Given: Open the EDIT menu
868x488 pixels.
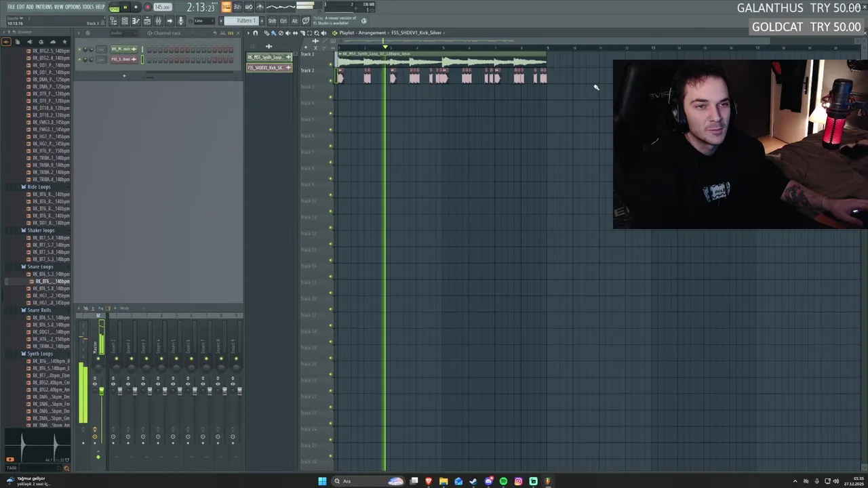Looking at the screenshot, I should point(20,7).
